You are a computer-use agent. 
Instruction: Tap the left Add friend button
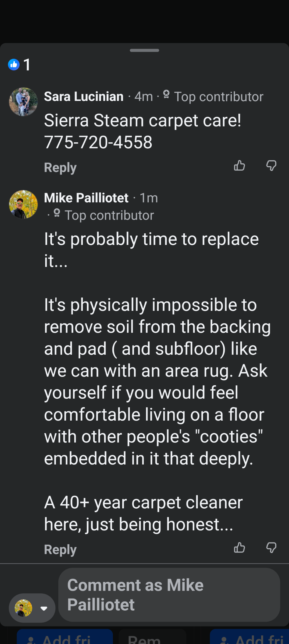(65, 637)
